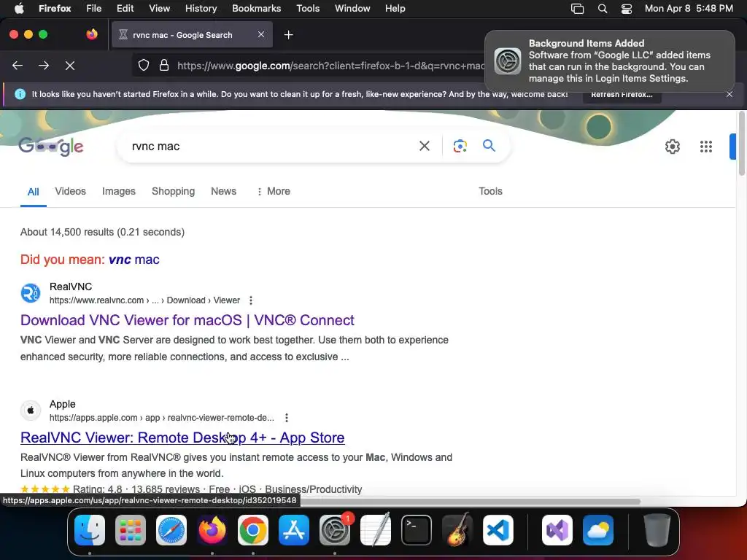
Task: Switch to Images search tab
Action: (119, 192)
